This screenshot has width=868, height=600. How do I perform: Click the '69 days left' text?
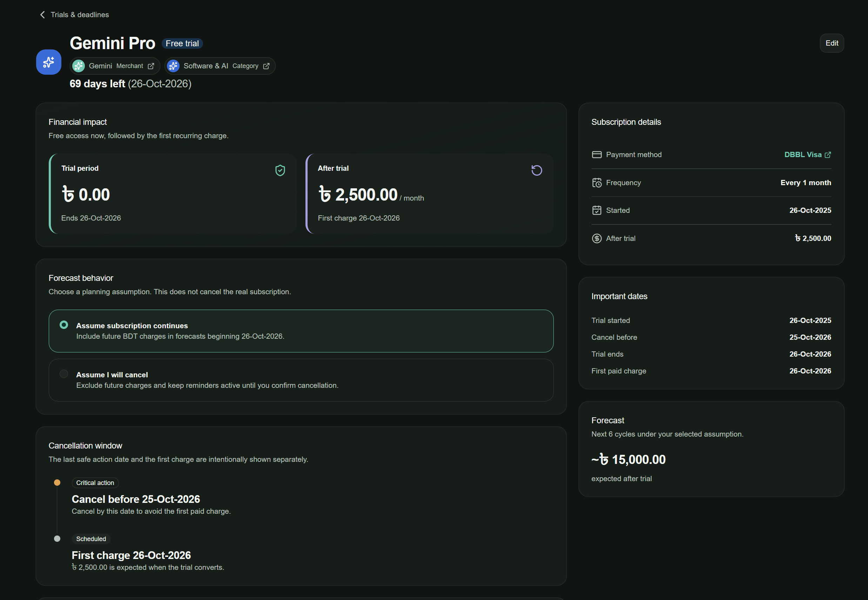[97, 83]
